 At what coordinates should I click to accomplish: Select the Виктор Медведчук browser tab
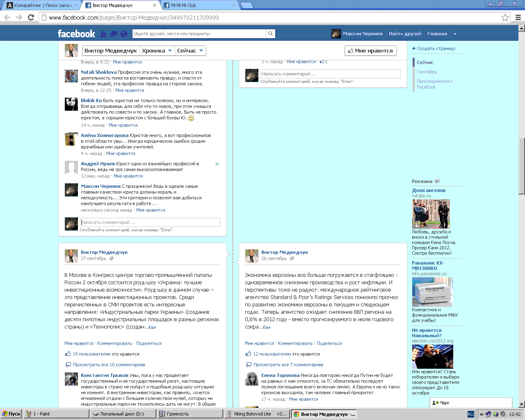click(x=121, y=5)
